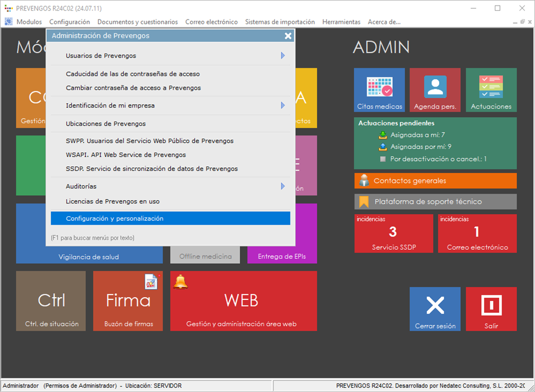Choose Licencias de Prevengos en uso

[113, 201]
